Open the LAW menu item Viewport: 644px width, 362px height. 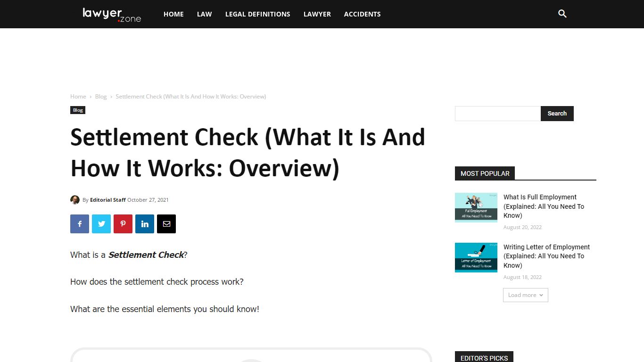point(204,14)
